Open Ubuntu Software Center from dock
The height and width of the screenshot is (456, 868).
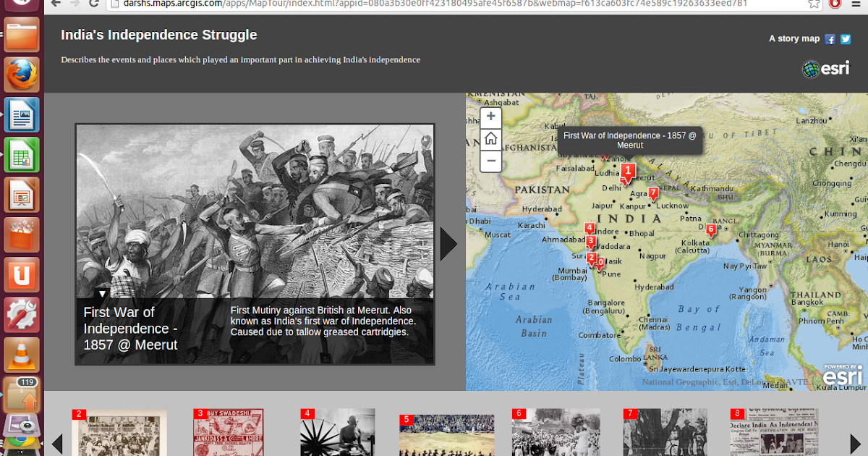22,235
